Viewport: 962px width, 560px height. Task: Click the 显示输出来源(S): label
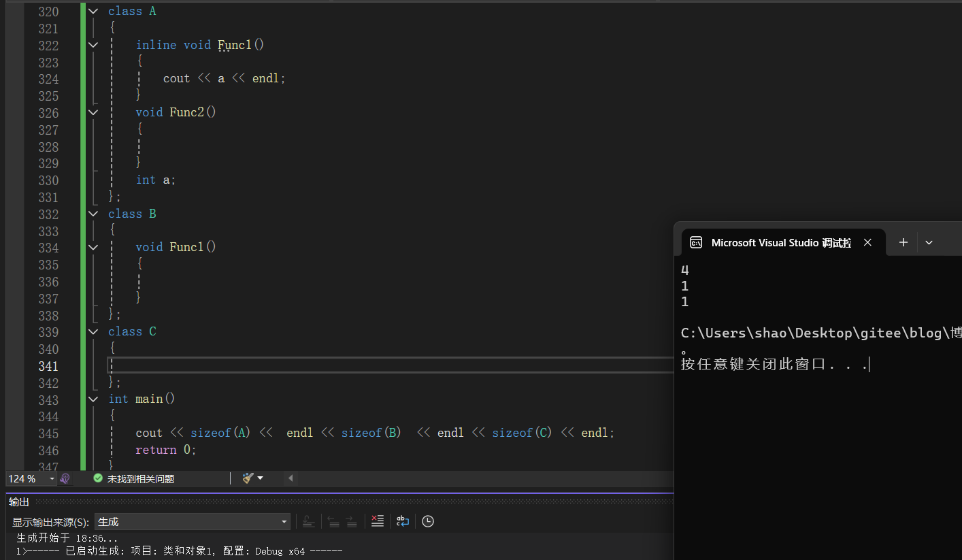pos(51,522)
